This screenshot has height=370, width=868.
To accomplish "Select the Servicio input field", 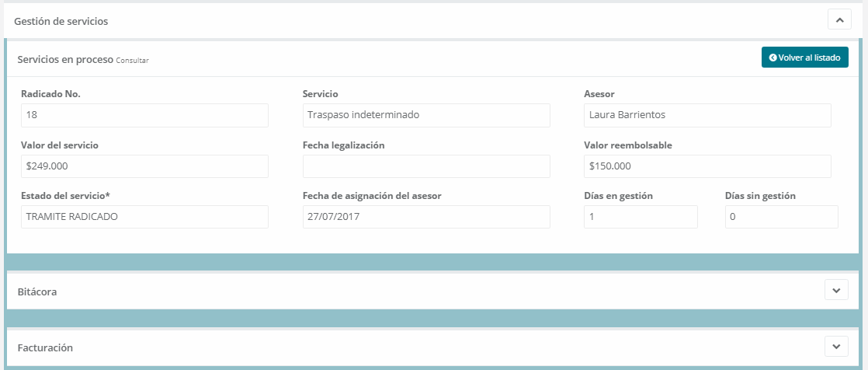I will tap(425, 115).
